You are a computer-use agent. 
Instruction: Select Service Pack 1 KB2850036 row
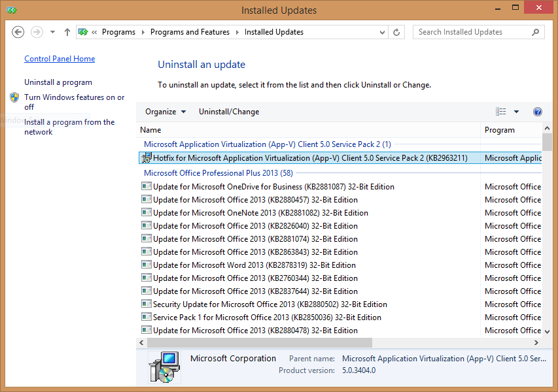tap(340, 318)
